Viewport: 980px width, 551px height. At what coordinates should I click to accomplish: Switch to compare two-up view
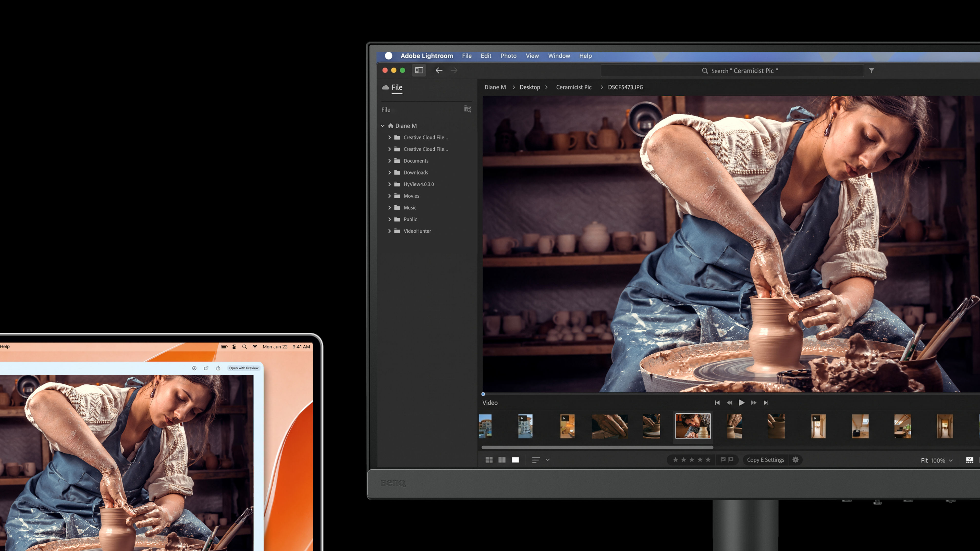coord(502,460)
